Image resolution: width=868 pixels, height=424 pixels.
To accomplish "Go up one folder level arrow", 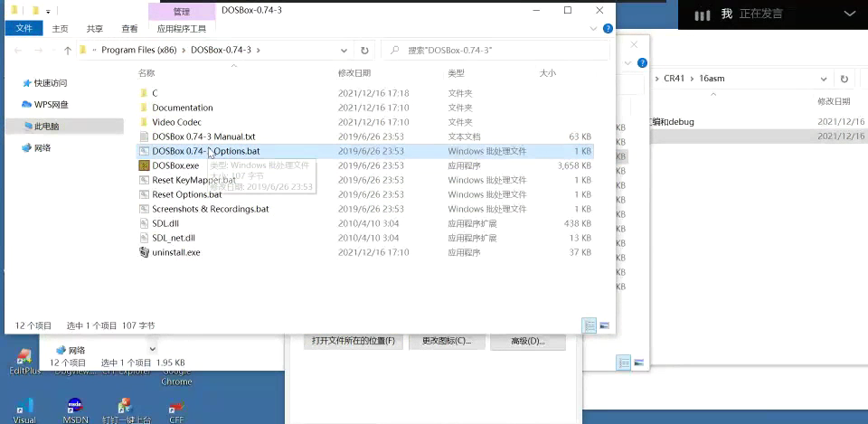I will (x=68, y=51).
